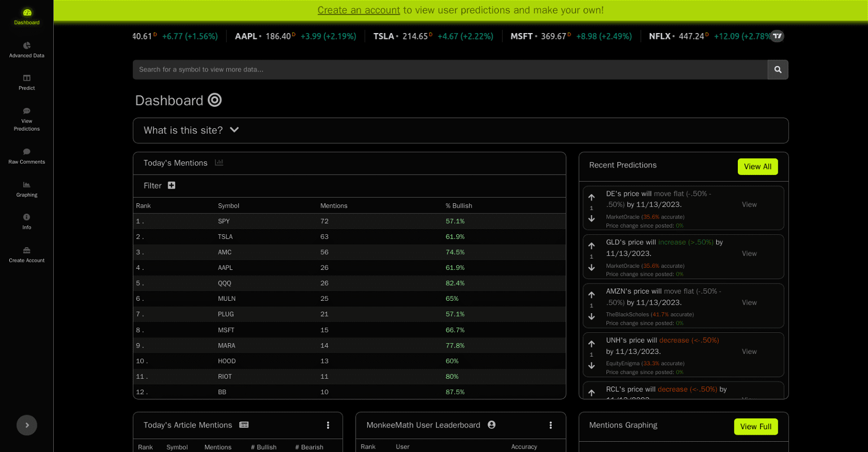Click QQQ in mentions table
The height and width of the screenshot is (452, 868).
click(x=225, y=283)
